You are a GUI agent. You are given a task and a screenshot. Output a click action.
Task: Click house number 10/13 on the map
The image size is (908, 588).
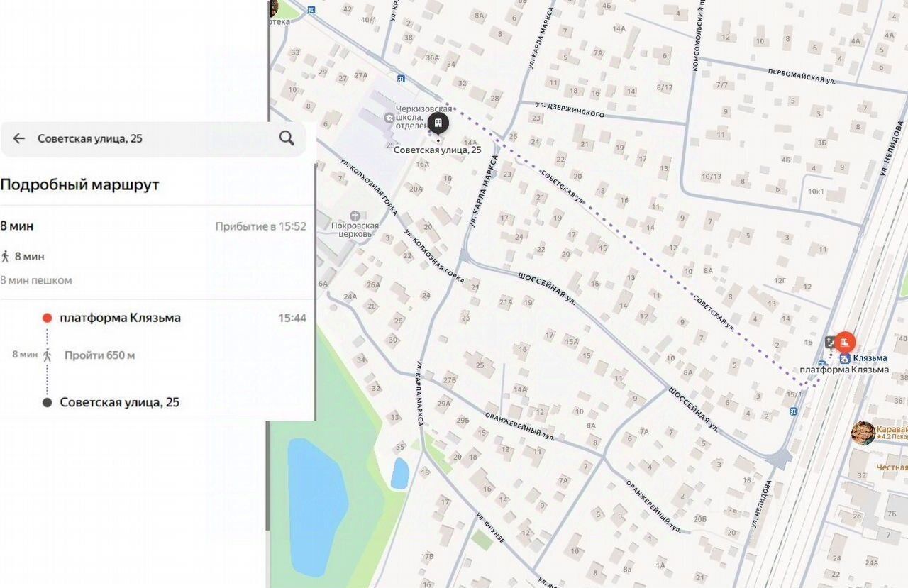(x=712, y=177)
